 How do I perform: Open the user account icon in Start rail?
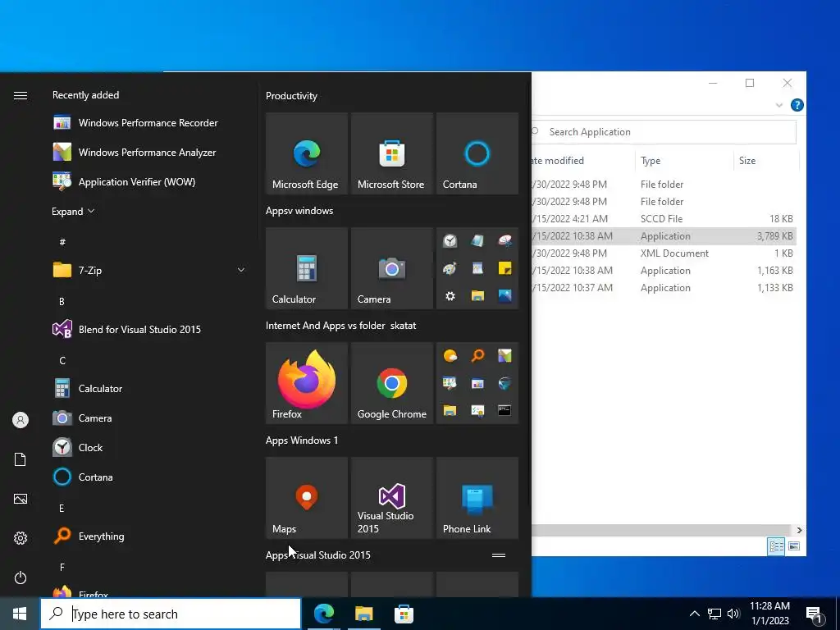pos(21,420)
